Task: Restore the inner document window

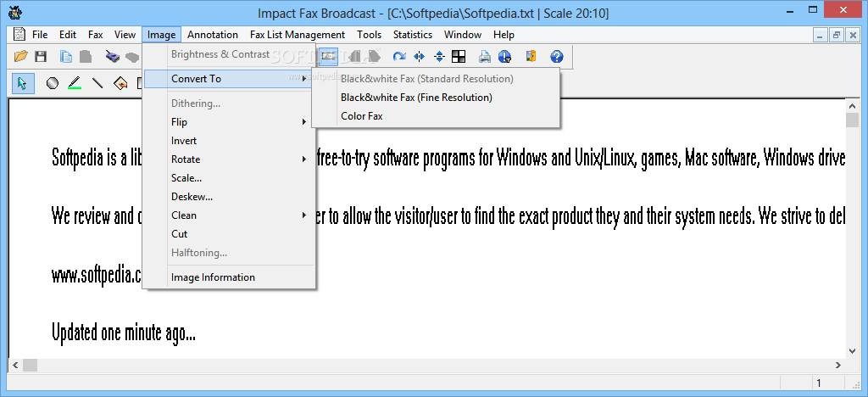Action: click(836, 35)
